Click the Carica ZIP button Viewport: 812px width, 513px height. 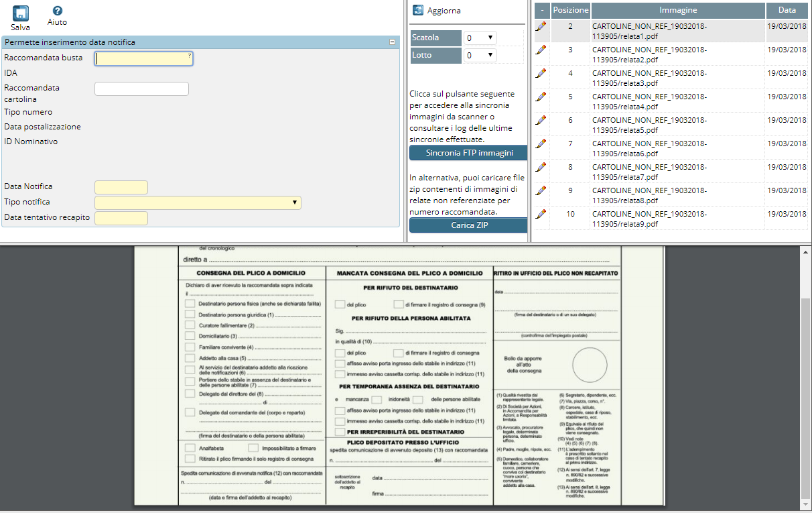click(x=469, y=225)
